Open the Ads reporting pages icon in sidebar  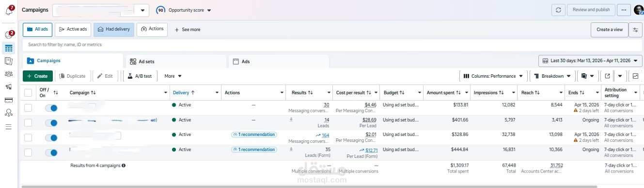[x=9, y=61]
